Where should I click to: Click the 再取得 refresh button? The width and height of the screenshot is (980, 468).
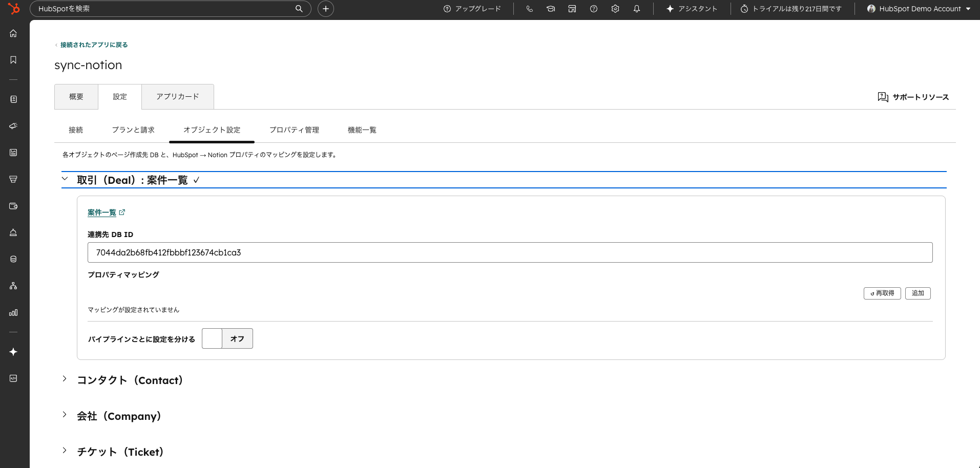(882, 293)
